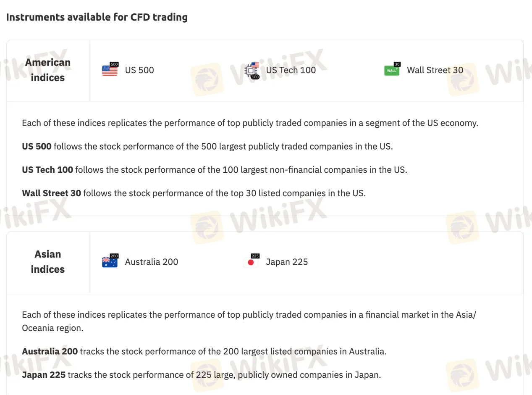Click bold US Tech 100 in description
Screen dimensions: 532x395
click(x=47, y=170)
